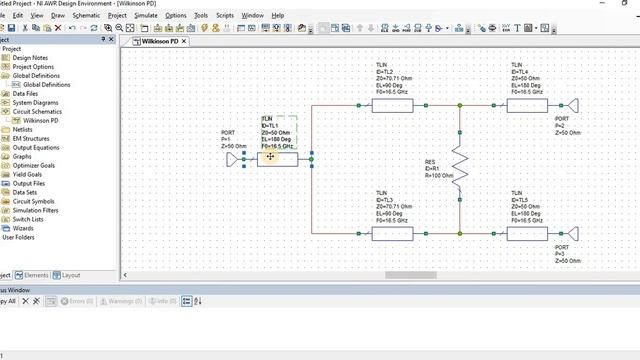Screen dimensions: 640x360
Task: Click the left scroll arrow under schematic
Action: tap(125, 275)
